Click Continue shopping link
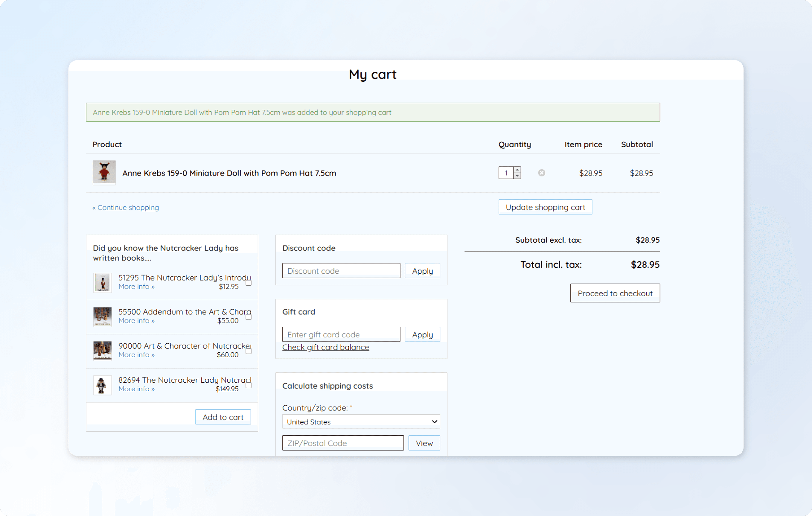 (125, 207)
